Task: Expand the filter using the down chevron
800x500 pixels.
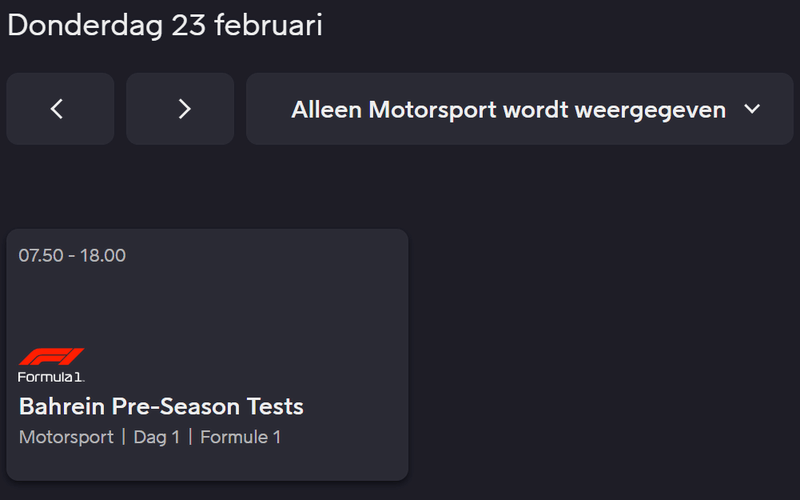Action: 752,109
